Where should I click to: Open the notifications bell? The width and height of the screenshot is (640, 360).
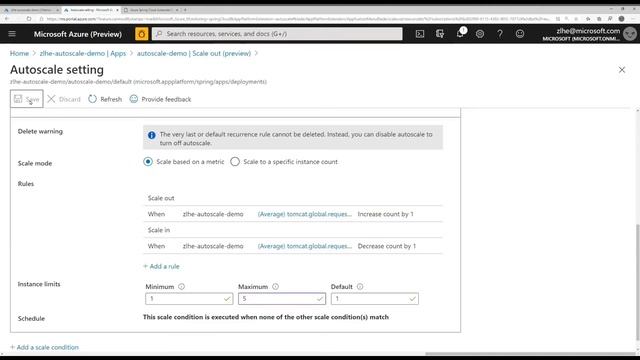[460, 33]
